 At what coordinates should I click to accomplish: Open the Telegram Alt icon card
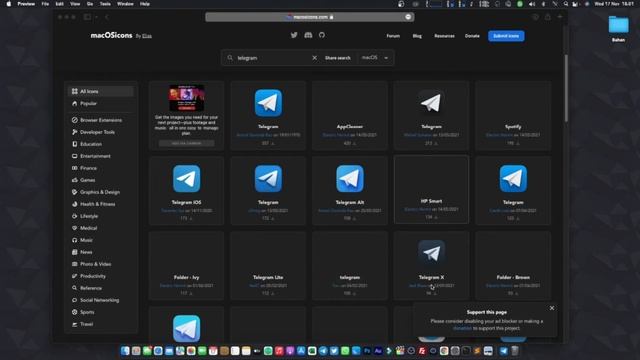[350, 190]
